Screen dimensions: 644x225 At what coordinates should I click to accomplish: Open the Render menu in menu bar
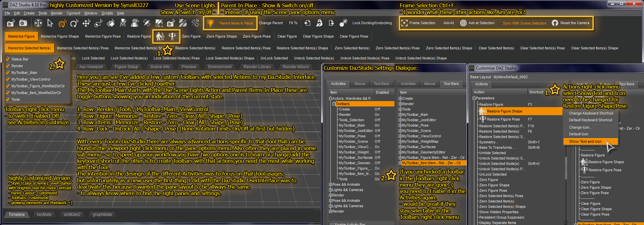click(57, 13)
